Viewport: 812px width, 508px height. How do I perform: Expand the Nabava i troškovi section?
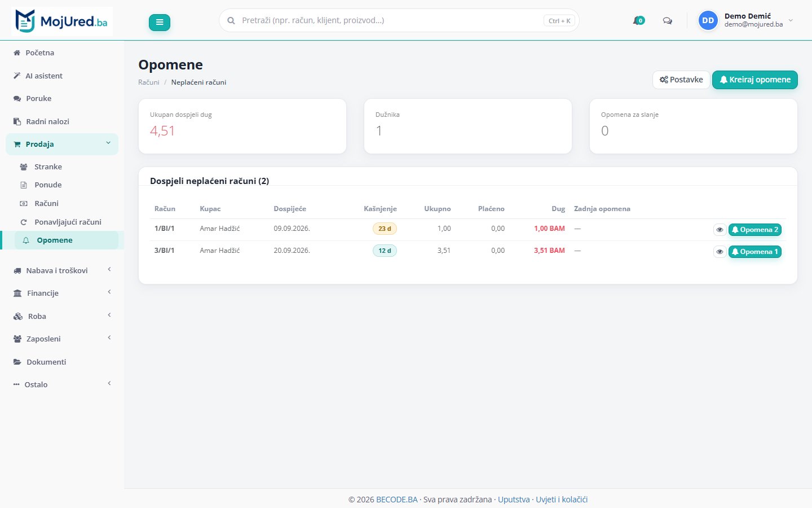[x=62, y=270]
